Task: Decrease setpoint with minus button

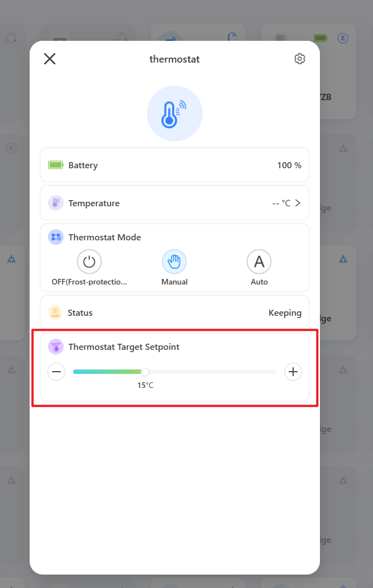Action: 56,372
